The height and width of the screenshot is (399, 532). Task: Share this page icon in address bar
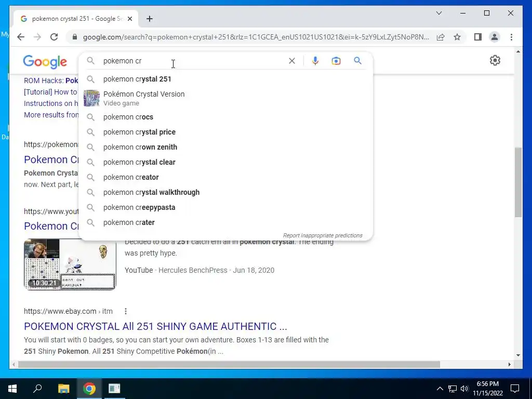point(441,37)
